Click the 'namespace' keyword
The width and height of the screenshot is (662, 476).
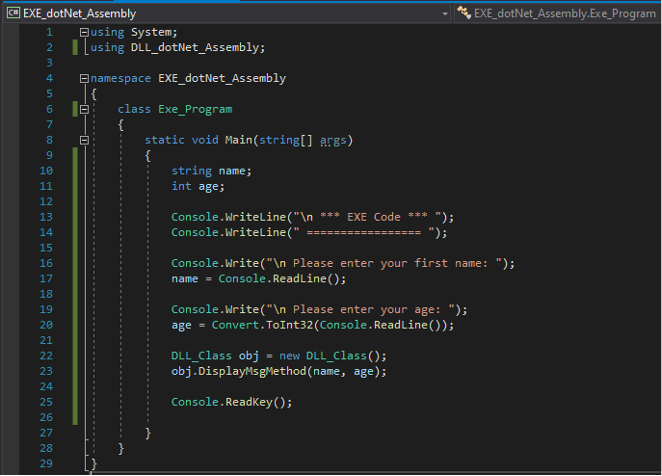point(120,79)
